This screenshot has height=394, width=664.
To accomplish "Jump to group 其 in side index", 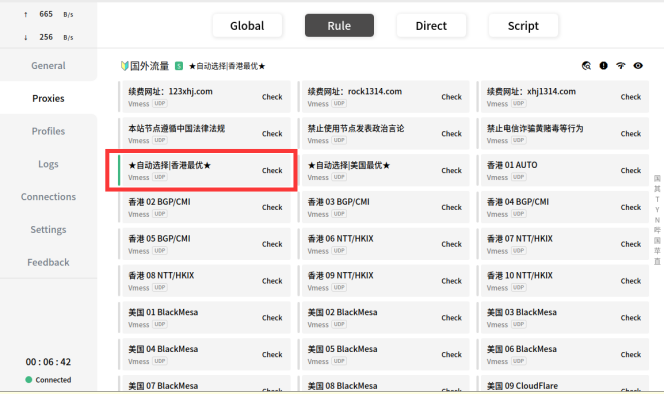I will (657, 189).
